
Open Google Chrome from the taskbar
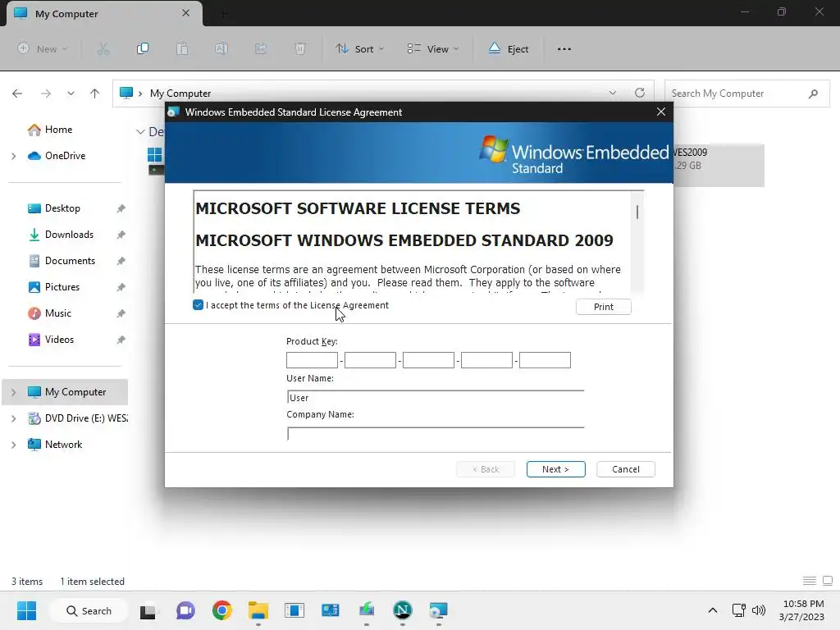tap(221, 610)
